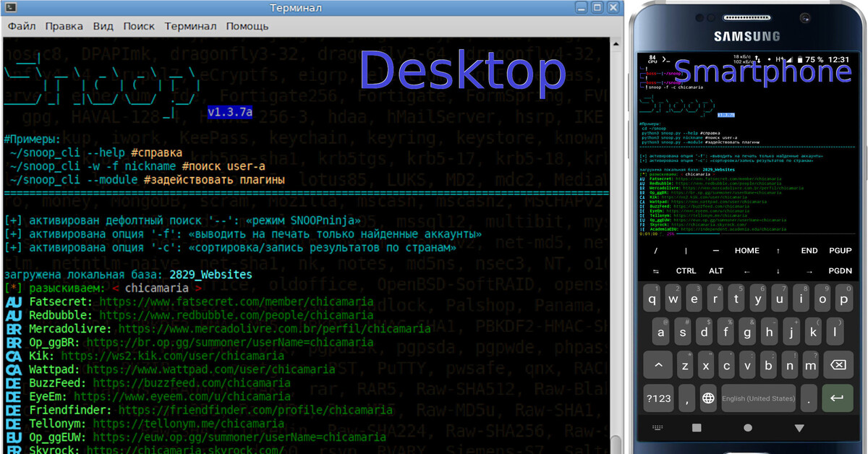The height and width of the screenshot is (454, 868).
Task: Tap the comma key on phone keyboard
Action: click(686, 398)
